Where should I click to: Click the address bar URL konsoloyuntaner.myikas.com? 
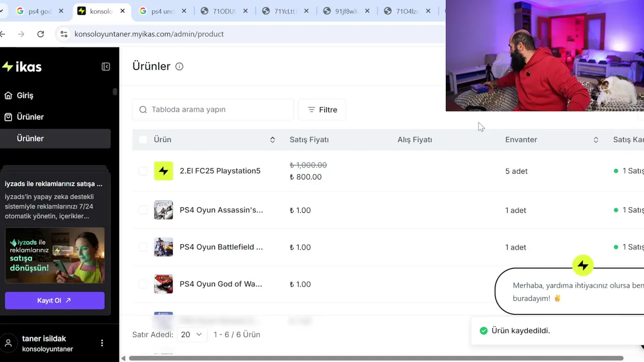pyautogui.click(x=149, y=34)
